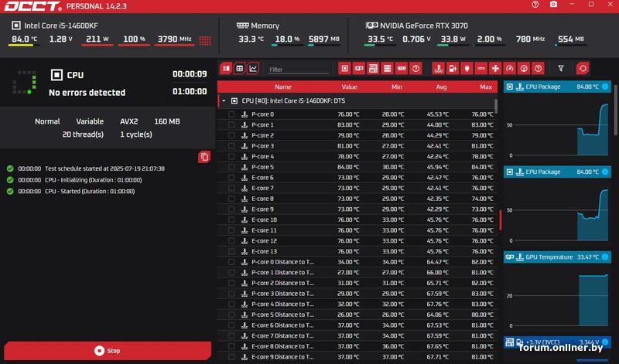619x364 pixels.
Task: Switch to table view icon
Action: pos(240,69)
